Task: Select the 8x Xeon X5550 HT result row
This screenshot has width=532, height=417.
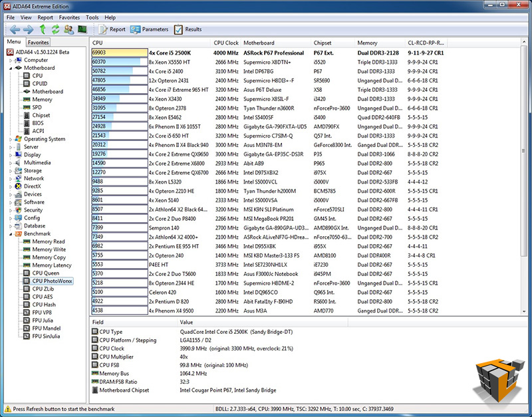Action: 268,62
